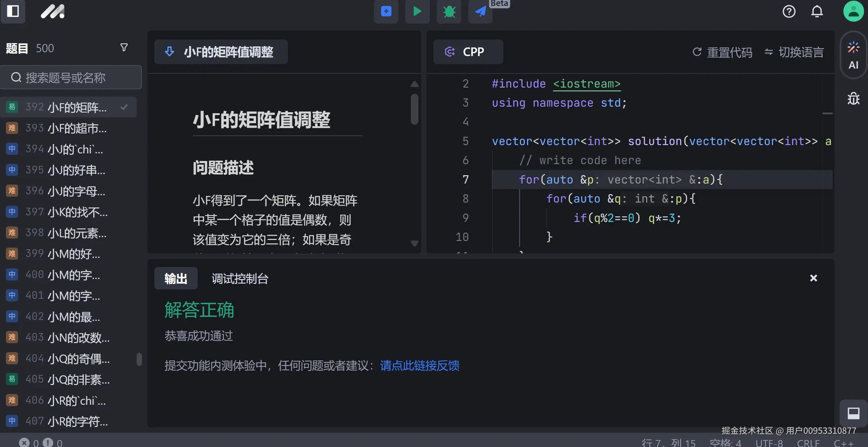
Task: Click the description scrollbar down arrow
Action: tap(414, 243)
